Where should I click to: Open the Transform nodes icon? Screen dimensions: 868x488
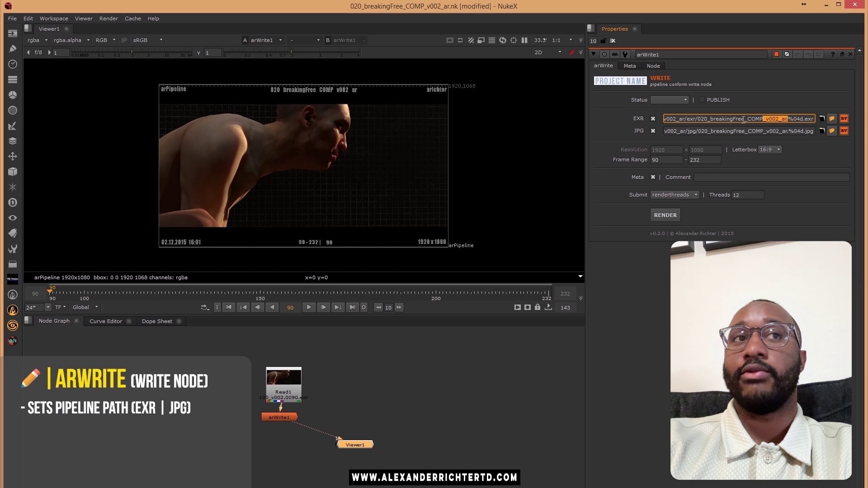[x=13, y=156]
